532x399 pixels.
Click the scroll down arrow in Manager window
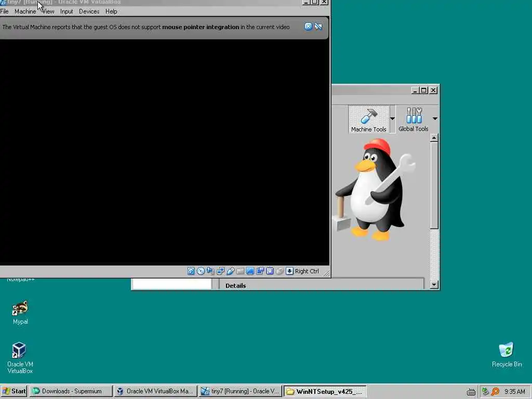click(434, 285)
